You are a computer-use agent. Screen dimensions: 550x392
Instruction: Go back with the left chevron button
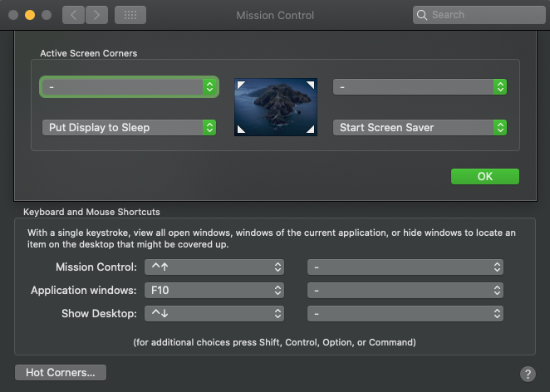click(x=73, y=15)
